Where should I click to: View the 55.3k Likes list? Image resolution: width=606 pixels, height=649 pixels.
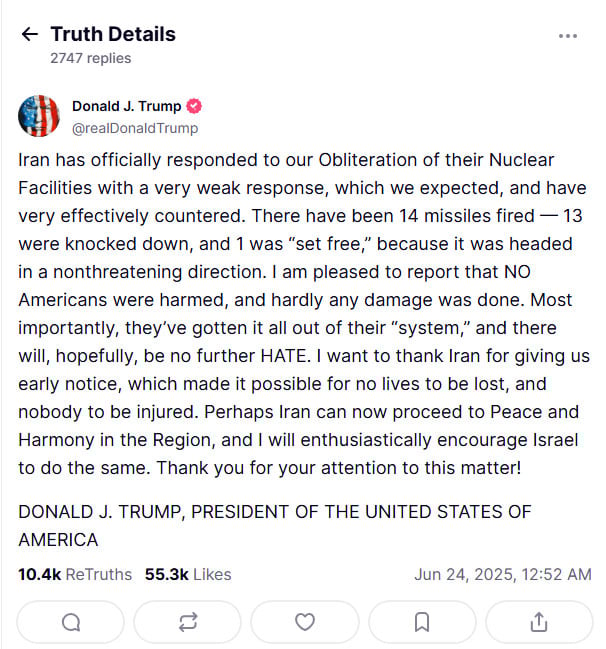(188, 574)
